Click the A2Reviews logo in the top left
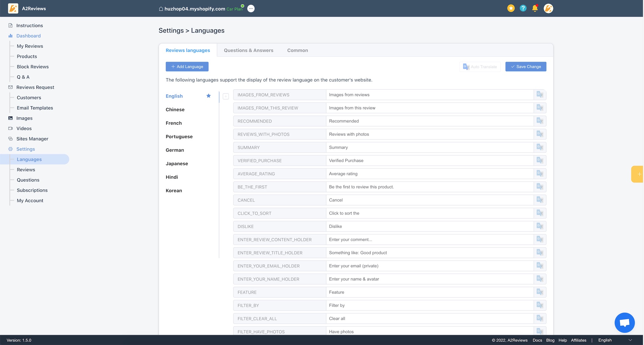The width and height of the screenshot is (644, 345). coord(13,8)
